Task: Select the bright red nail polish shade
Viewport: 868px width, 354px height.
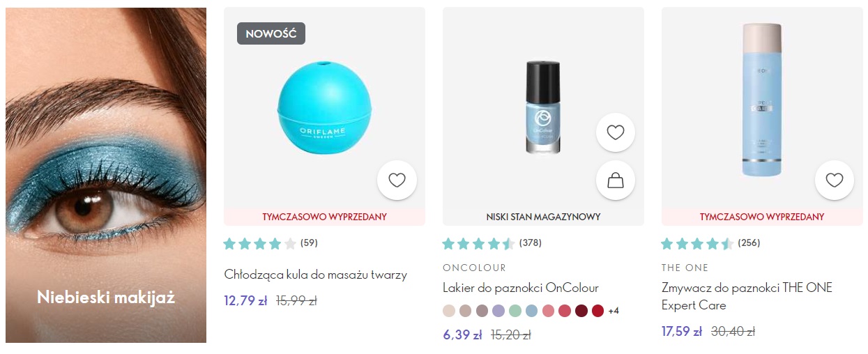Action: [597, 311]
